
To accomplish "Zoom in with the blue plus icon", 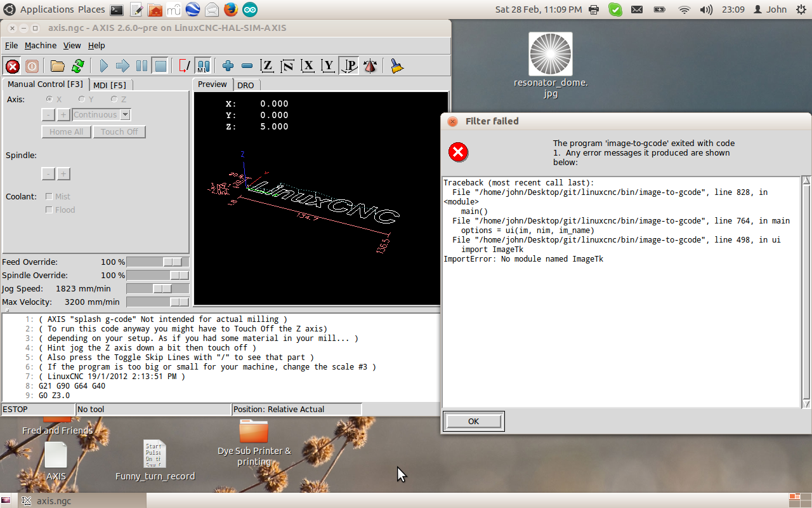I will point(228,66).
